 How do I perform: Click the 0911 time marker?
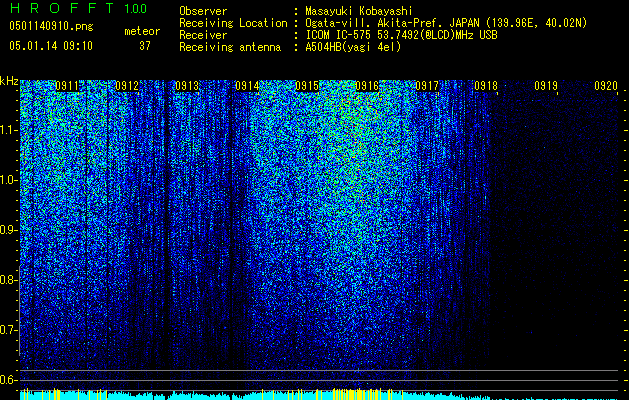[x=67, y=86]
